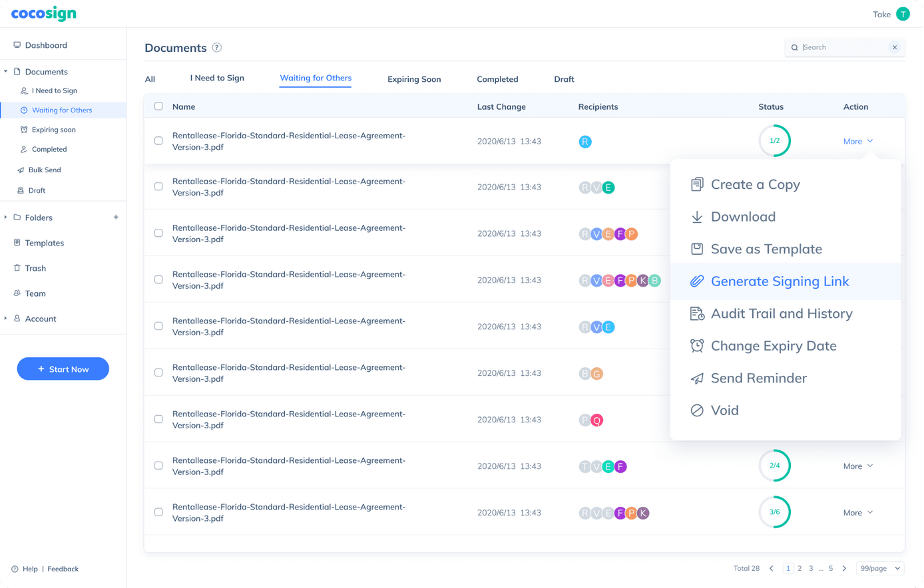This screenshot has height=588, width=924.
Task: Check the first document row with recipient R
Action: coord(158,141)
